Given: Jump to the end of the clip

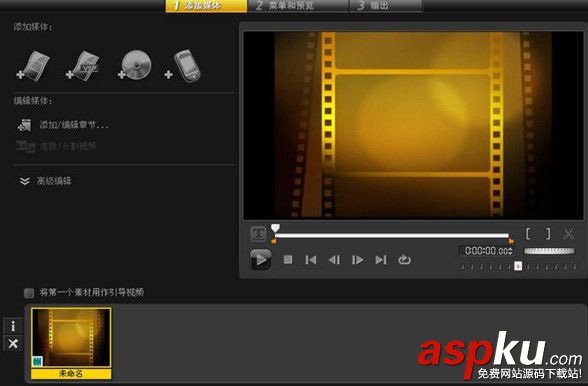Looking at the screenshot, I should [381, 260].
